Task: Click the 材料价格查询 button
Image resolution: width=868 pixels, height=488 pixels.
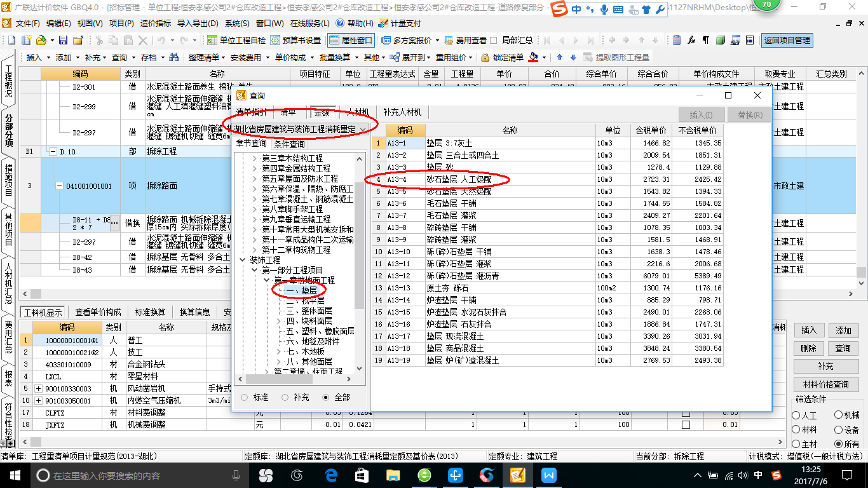Action: (x=825, y=384)
